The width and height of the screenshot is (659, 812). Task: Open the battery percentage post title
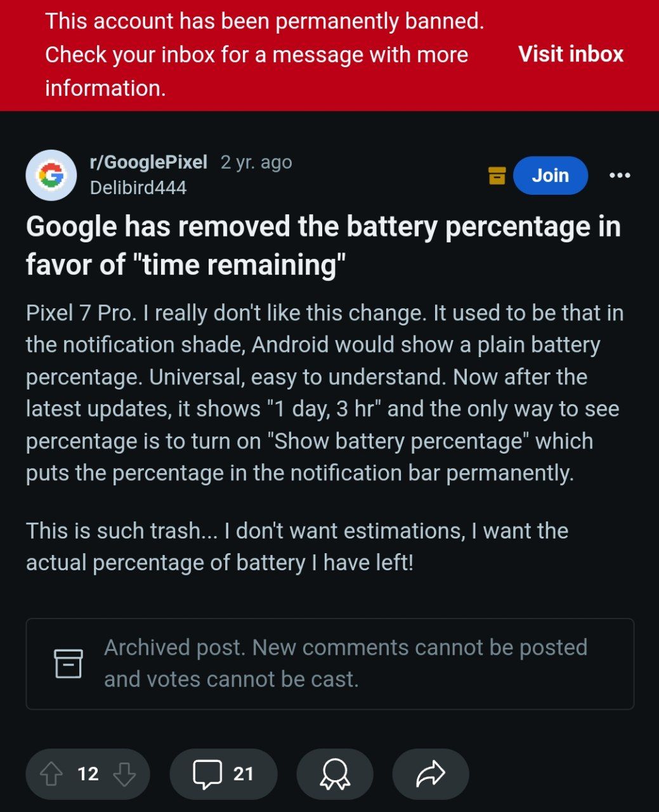click(323, 246)
